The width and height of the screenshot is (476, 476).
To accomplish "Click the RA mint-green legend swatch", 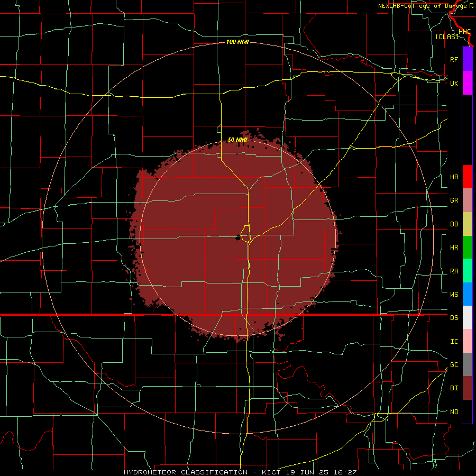I will coord(467,271).
